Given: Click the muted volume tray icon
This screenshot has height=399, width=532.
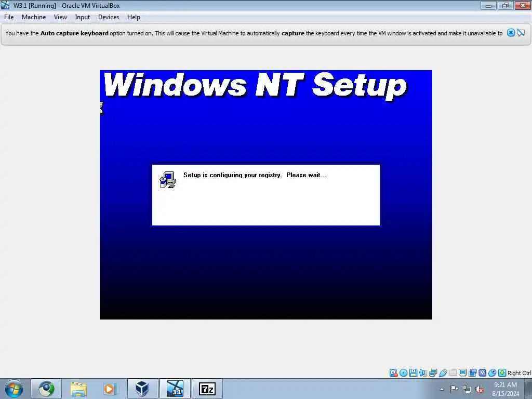Looking at the screenshot, I should pos(480,389).
